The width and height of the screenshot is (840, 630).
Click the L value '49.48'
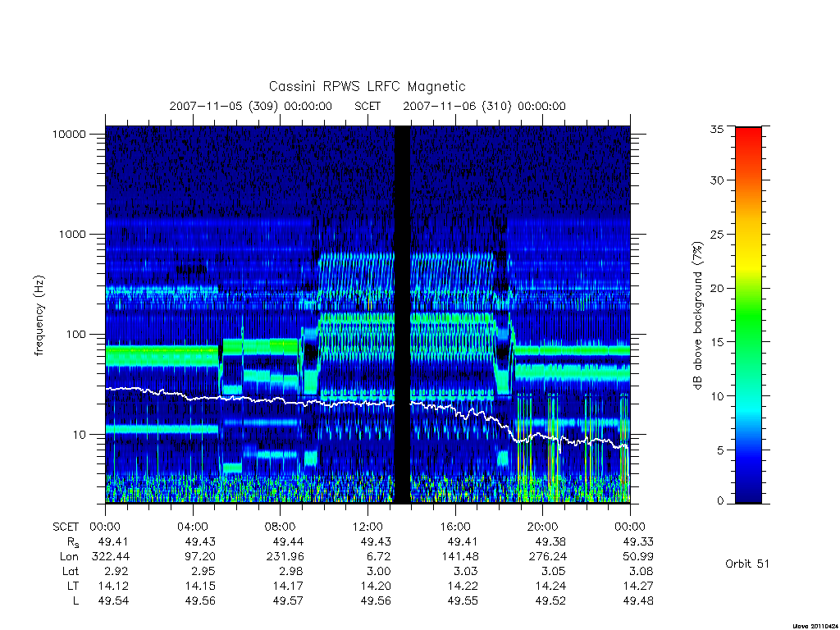coord(638,601)
